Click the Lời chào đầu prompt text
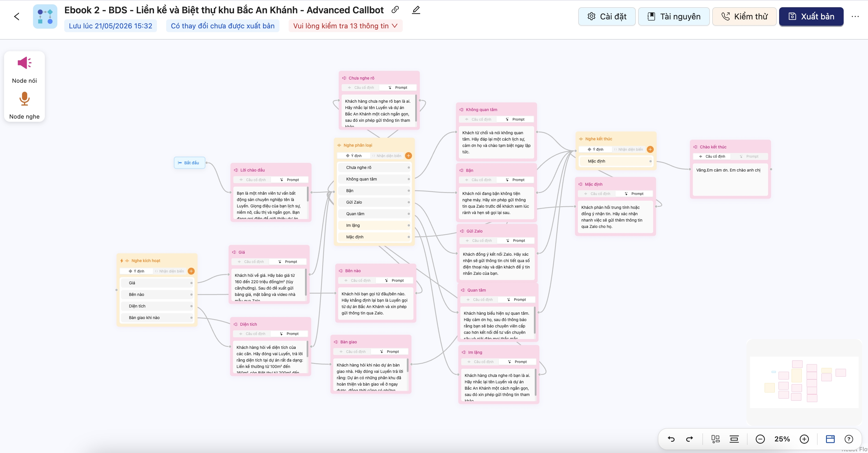The width and height of the screenshot is (868, 453). [x=271, y=203]
